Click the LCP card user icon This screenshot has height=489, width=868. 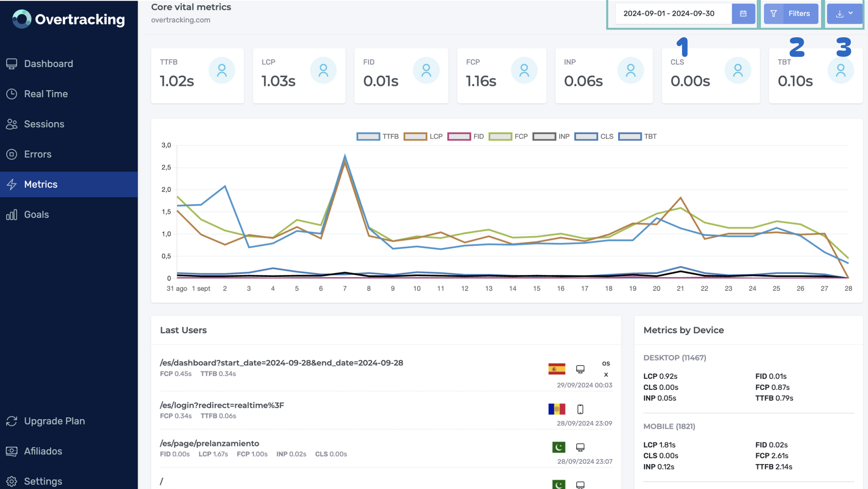(323, 70)
